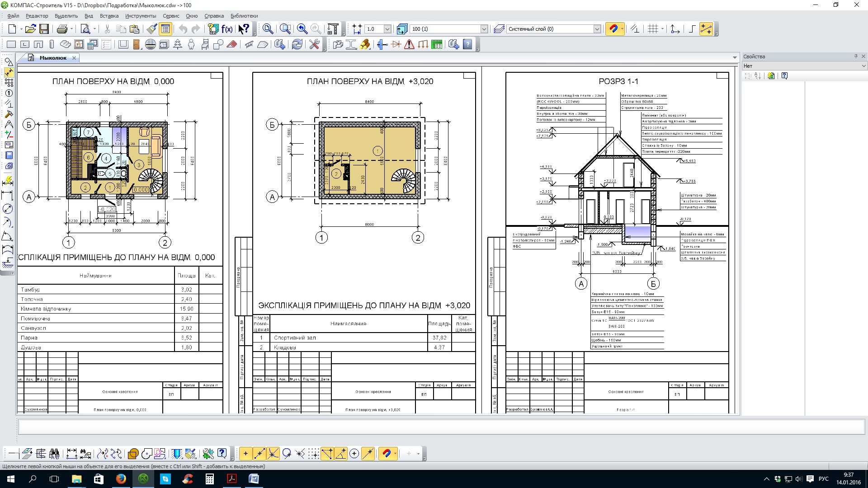
Task: Toggle intersection snap in the bottom toolbar
Action: (x=273, y=453)
